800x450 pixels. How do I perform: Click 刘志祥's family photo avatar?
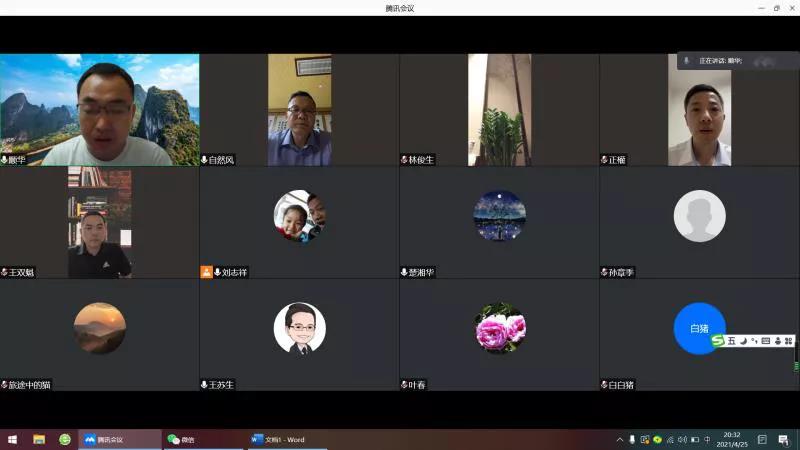[299, 216]
